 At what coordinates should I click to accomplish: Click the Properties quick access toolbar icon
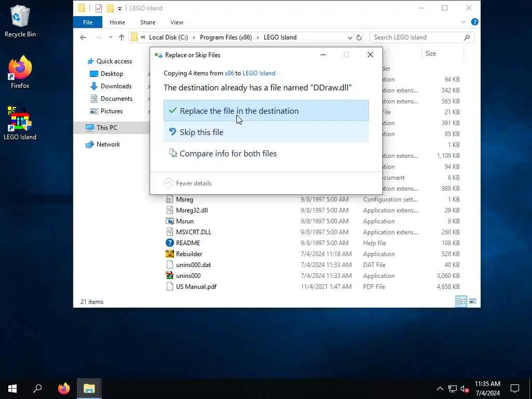98,8
